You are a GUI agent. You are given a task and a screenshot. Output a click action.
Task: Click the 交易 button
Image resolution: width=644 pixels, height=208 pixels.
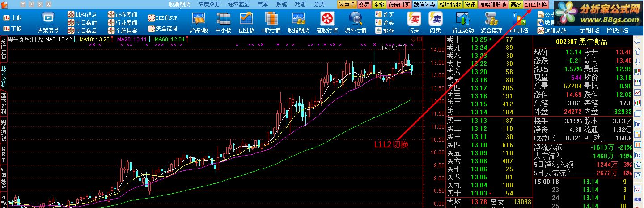[x=364, y=4]
